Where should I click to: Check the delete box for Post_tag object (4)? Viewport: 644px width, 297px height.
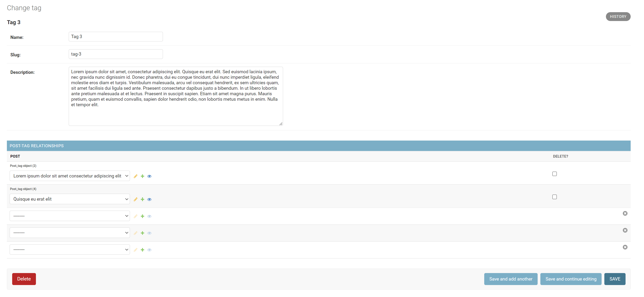[554, 197]
